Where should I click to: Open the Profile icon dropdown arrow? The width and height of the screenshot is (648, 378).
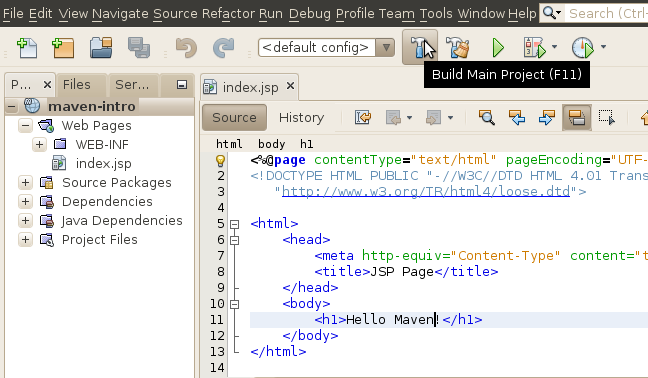pyautogui.click(x=603, y=47)
